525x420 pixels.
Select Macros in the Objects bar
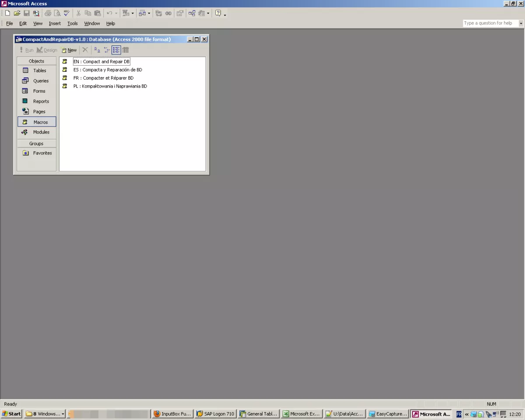click(x=37, y=122)
